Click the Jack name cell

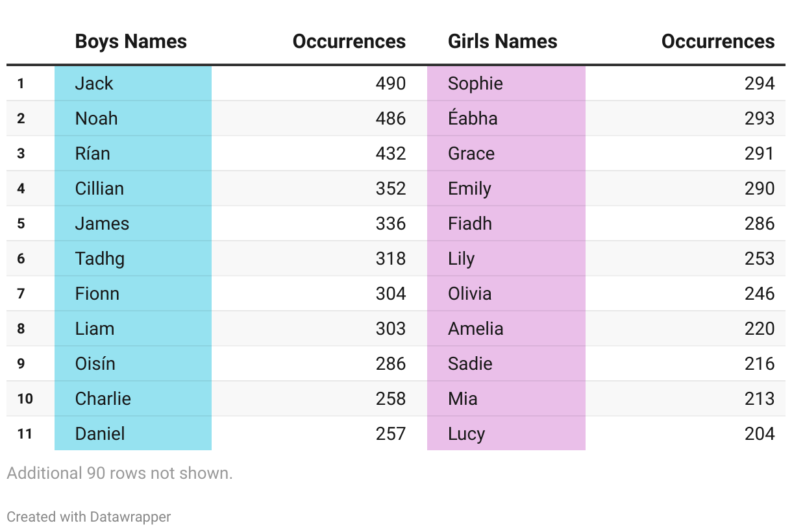click(x=133, y=83)
